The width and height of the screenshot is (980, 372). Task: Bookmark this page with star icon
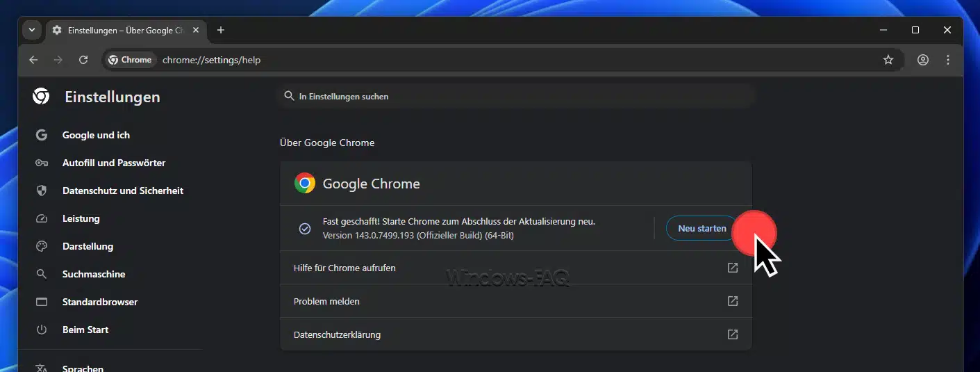tap(888, 60)
